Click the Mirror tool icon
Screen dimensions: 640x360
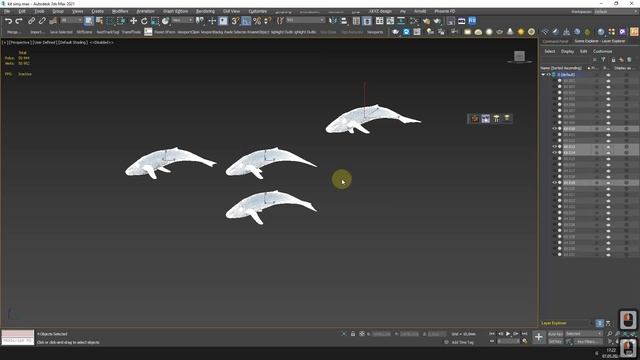(x=333, y=21)
